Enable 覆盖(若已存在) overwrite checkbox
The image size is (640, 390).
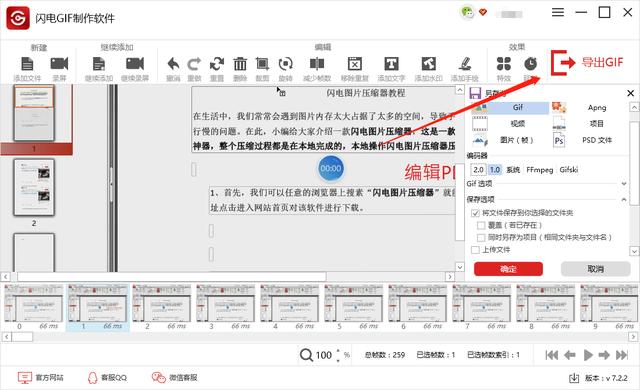click(x=481, y=225)
